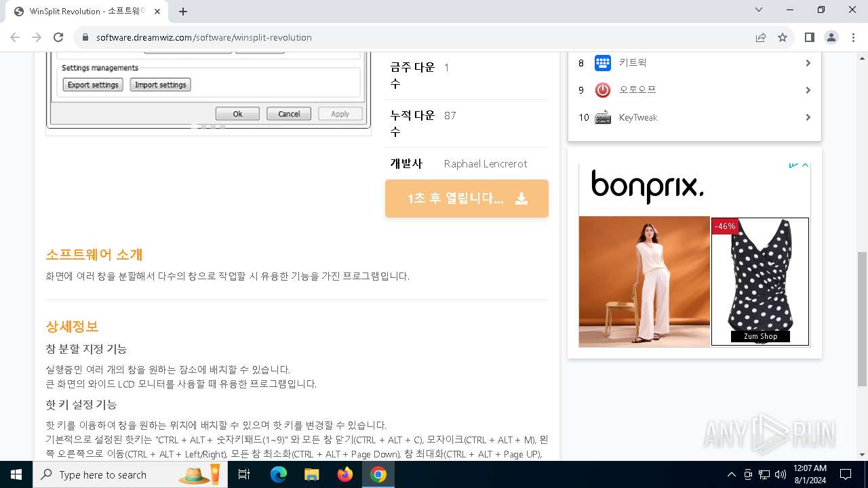
Task: Open a new tab with plus button
Action: (x=183, y=12)
